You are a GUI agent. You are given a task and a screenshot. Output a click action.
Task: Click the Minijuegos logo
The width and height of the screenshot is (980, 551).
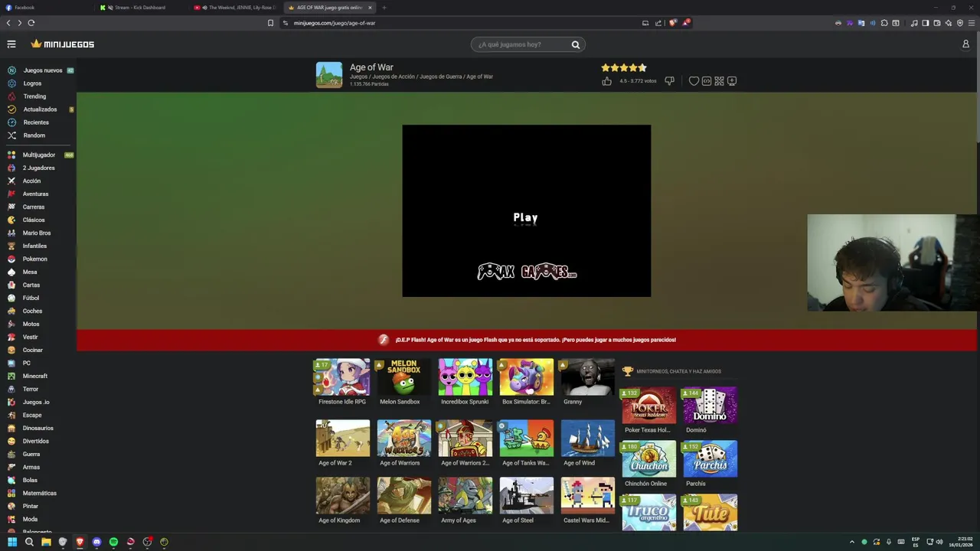point(63,44)
